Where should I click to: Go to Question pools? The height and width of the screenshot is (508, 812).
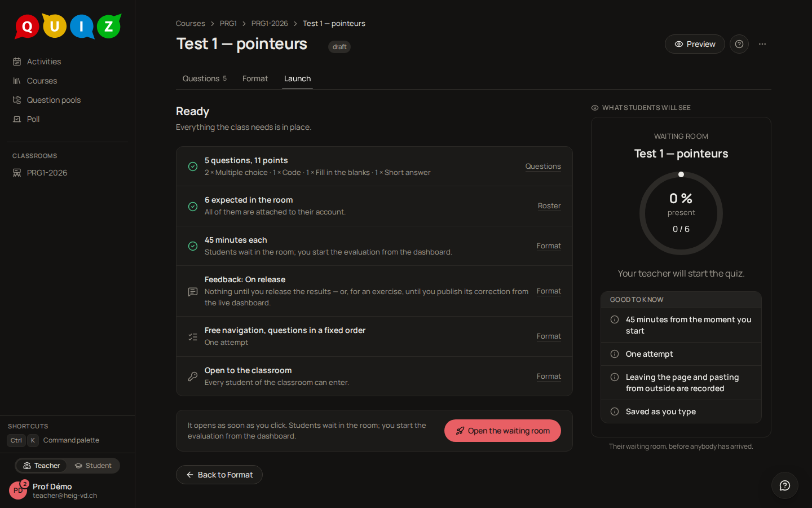click(67, 100)
